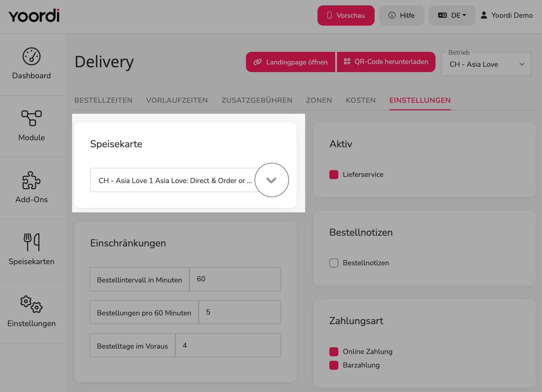542x392 pixels.
Task: Click the Hilfe help button
Action: pyautogui.click(x=401, y=15)
